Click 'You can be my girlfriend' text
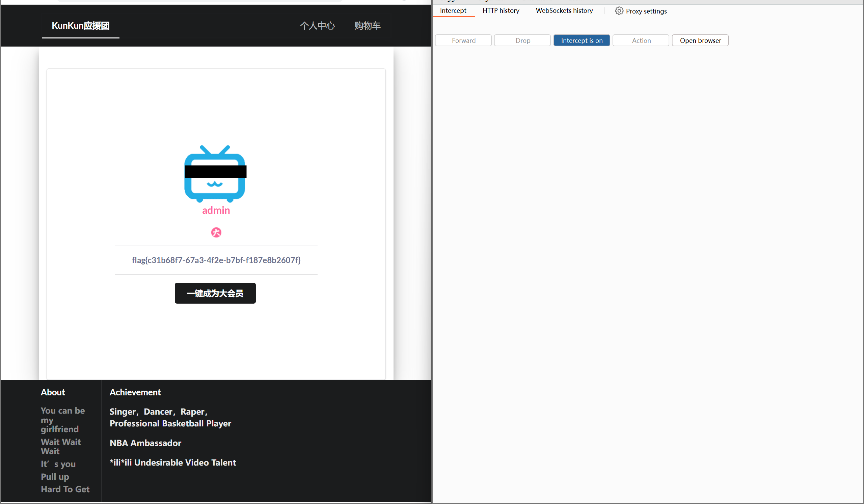This screenshot has height=504, width=864. coord(63,420)
